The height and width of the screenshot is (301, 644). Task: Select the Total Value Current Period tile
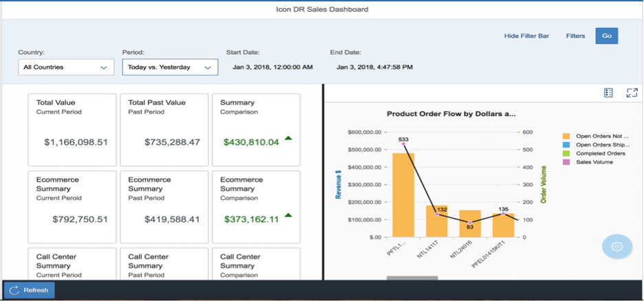coord(72,130)
